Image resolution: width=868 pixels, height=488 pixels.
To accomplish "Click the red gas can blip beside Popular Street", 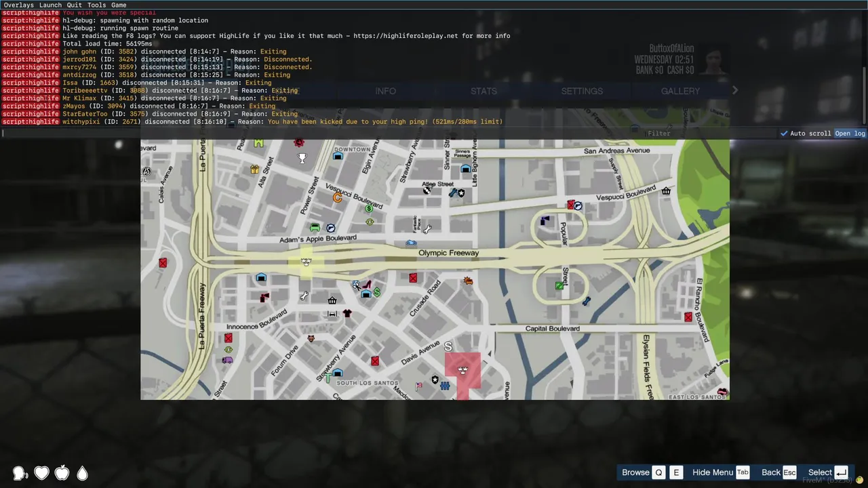I will click(x=571, y=205).
